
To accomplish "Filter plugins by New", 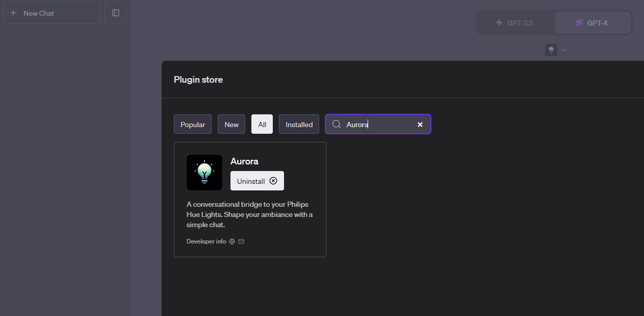I will coord(231,125).
